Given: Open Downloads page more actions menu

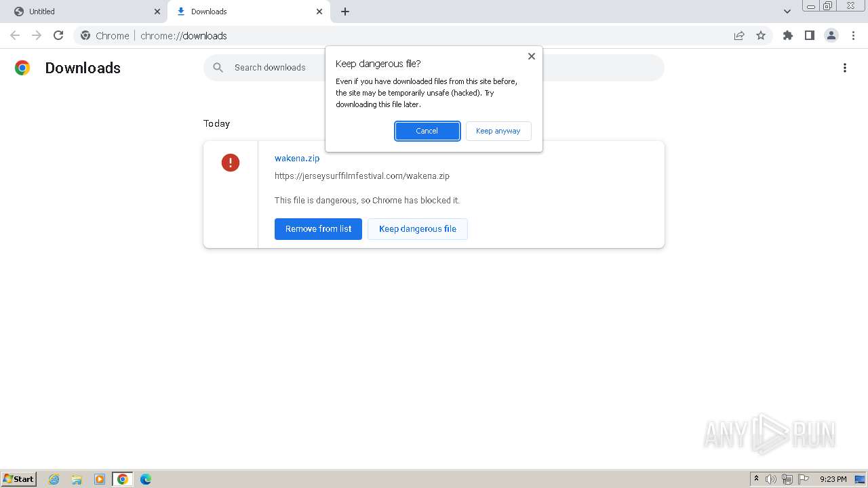Looking at the screenshot, I should (845, 68).
